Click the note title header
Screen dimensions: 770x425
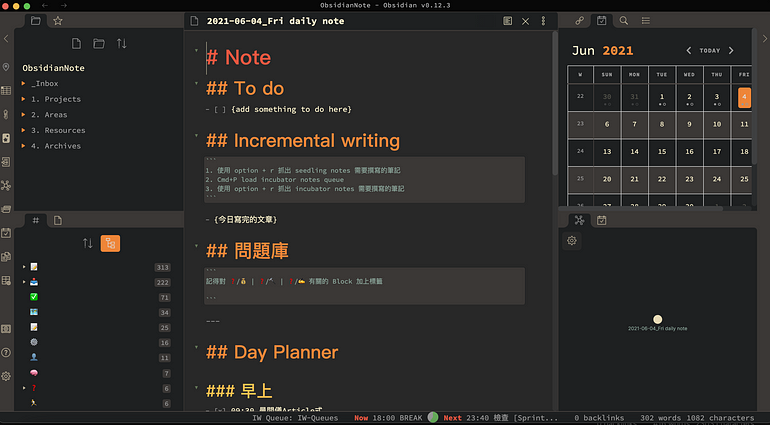[275, 21]
